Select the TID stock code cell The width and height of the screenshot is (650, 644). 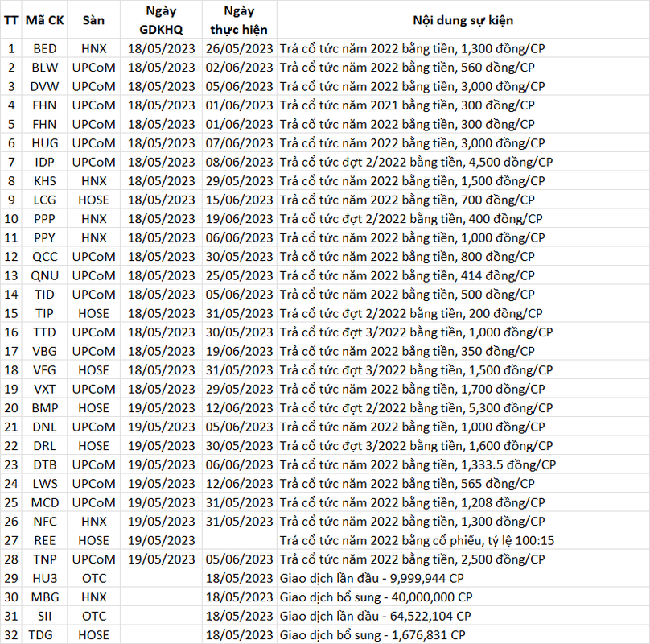[44, 294]
